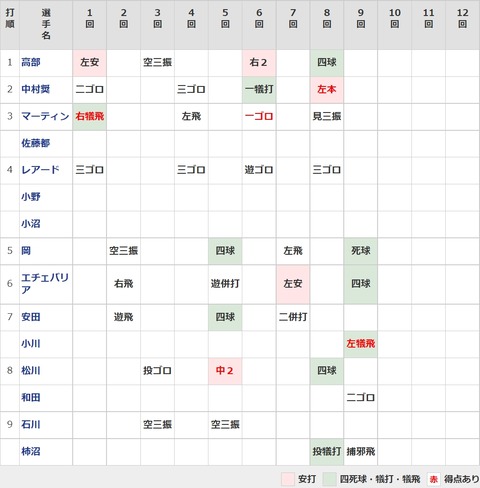Click the 9回 inning column header
This screenshot has width=480, height=488.
(361, 25)
